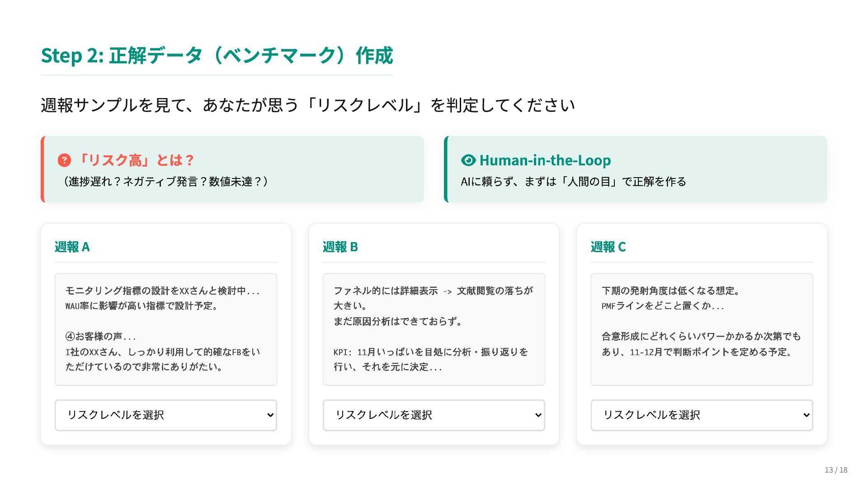Image resolution: width=868 pixels, height=488 pixels.
Task: Click the ④お客様の声 line in 週報 A
Action: [x=100, y=336]
